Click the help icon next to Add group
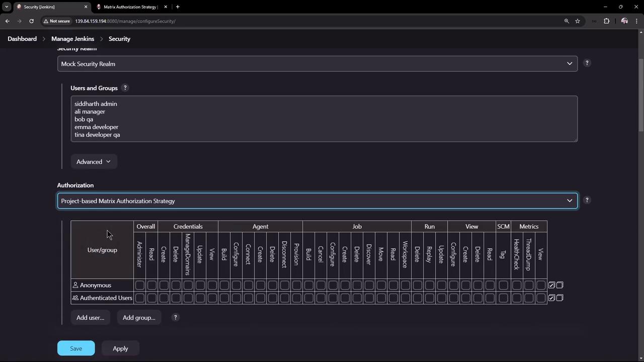Image resolution: width=644 pixels, height=362 pixels. point(175,317)
